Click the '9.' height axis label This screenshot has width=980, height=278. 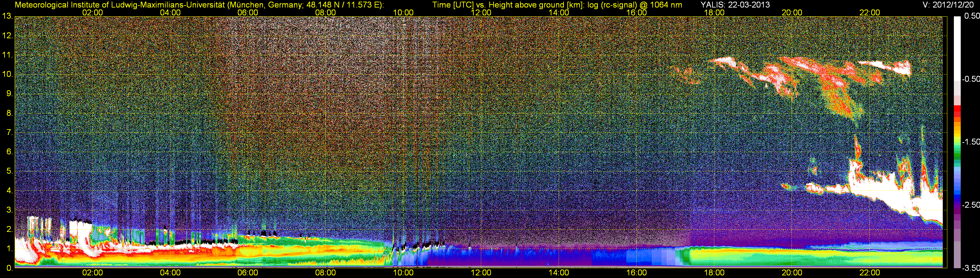(9, 94)
